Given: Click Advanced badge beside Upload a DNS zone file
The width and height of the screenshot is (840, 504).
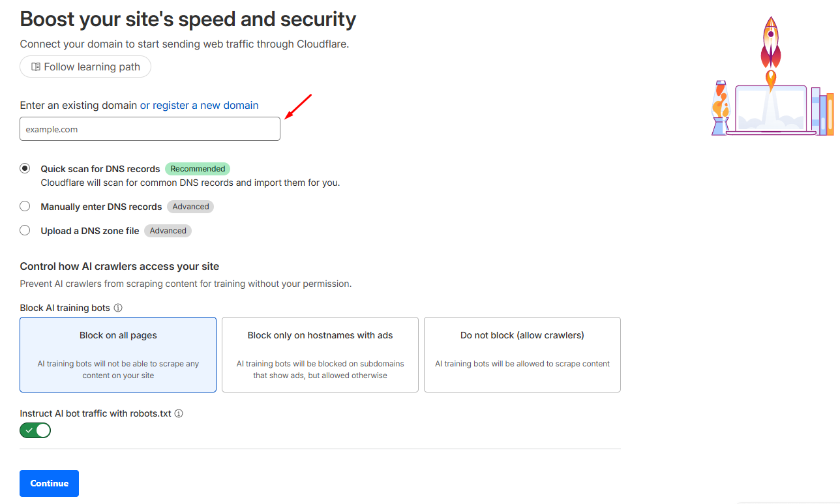Looking at the screenshot, I should 168,231.
